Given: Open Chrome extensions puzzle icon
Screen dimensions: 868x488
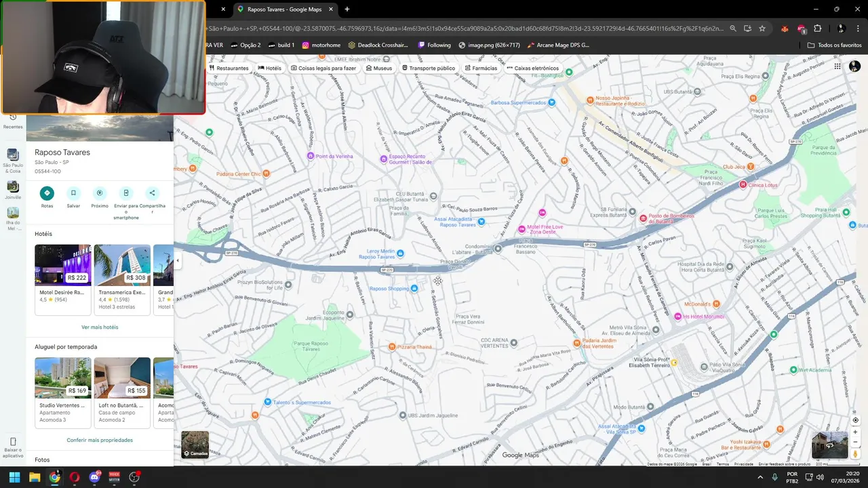Looking at the screenshot, I should point(817,28).
